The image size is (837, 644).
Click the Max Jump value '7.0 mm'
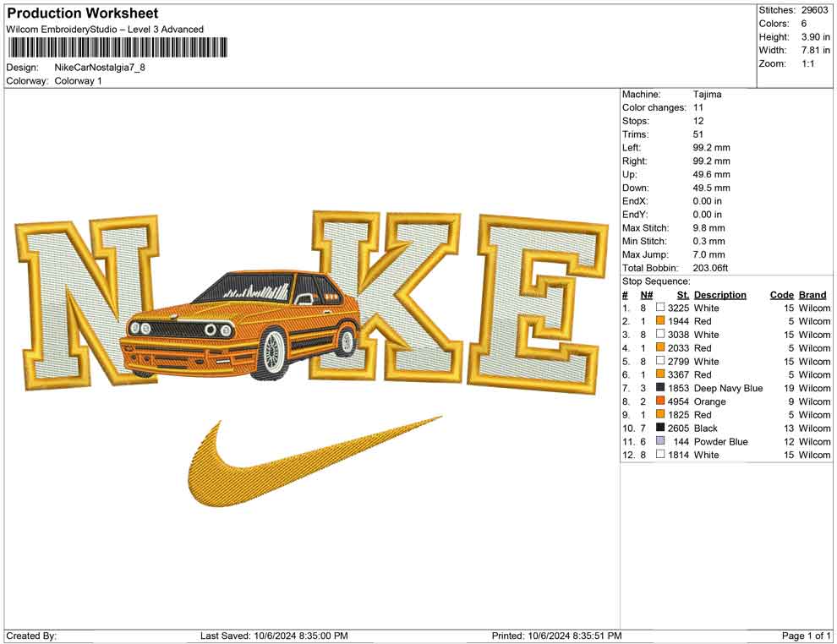pyautogui.click(x=708, y=254)
